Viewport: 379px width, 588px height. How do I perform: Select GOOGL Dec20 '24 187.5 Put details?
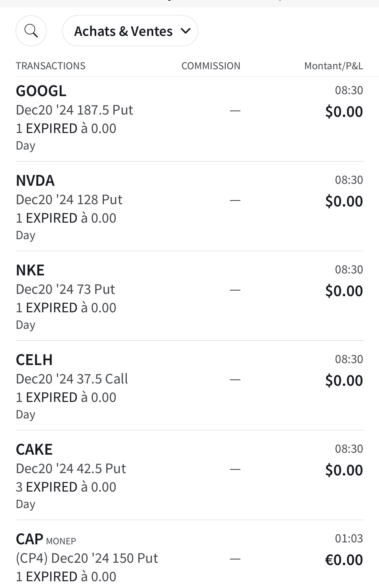tap(75, 110)
